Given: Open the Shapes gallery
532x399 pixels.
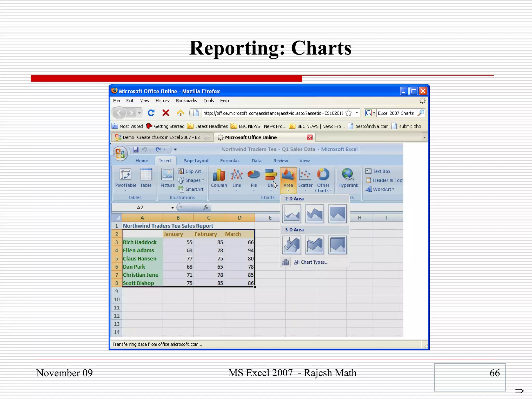Looking at the screenshot, I should click(x=191, y=180).
